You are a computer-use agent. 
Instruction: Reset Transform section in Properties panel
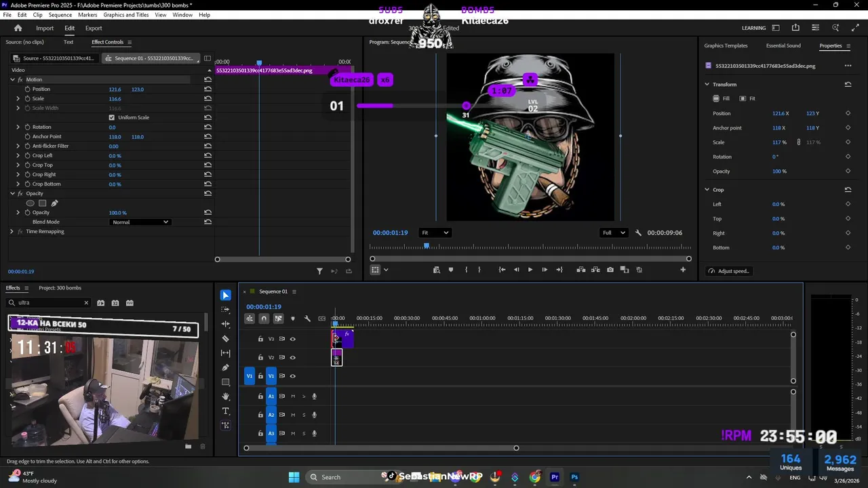pos(848,84)
